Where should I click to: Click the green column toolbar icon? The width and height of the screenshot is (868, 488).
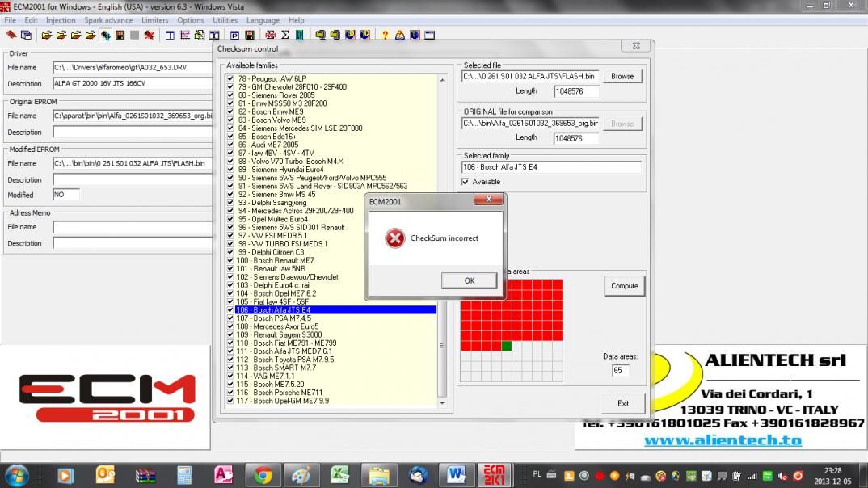300,35
